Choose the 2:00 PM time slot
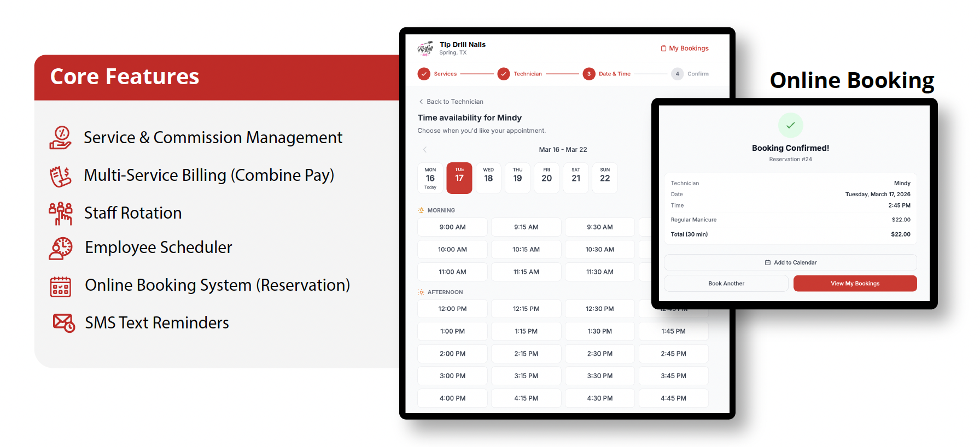The width and height of the screenshot is (980, 447). [x=452, y=354]
